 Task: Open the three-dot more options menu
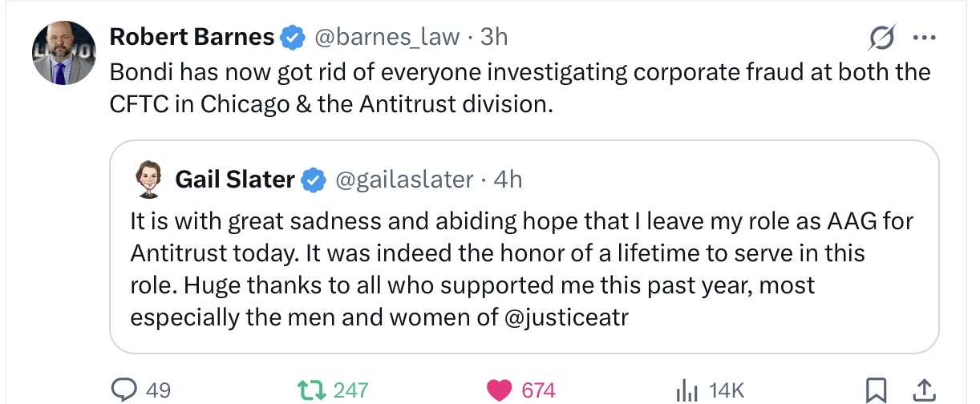(x=924, y=38)
